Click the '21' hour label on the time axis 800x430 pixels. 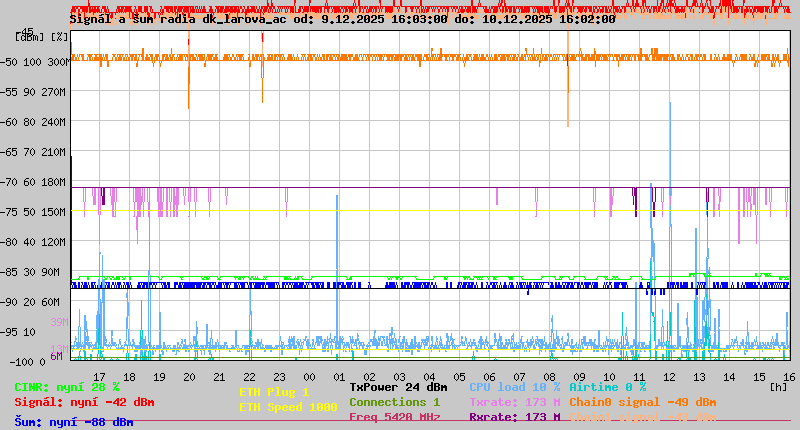pyautogui.click(x=219, y=377)
